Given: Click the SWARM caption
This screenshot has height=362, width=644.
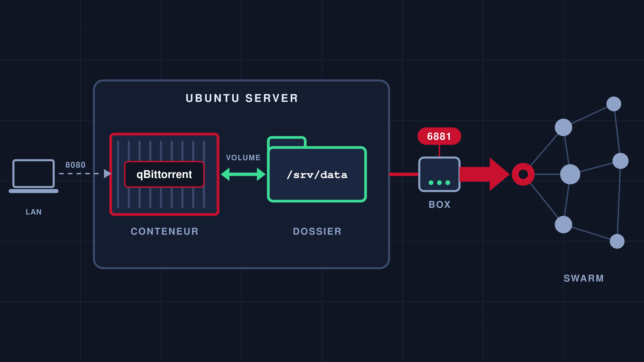Looking at the screenshot, I should (584, 278).
